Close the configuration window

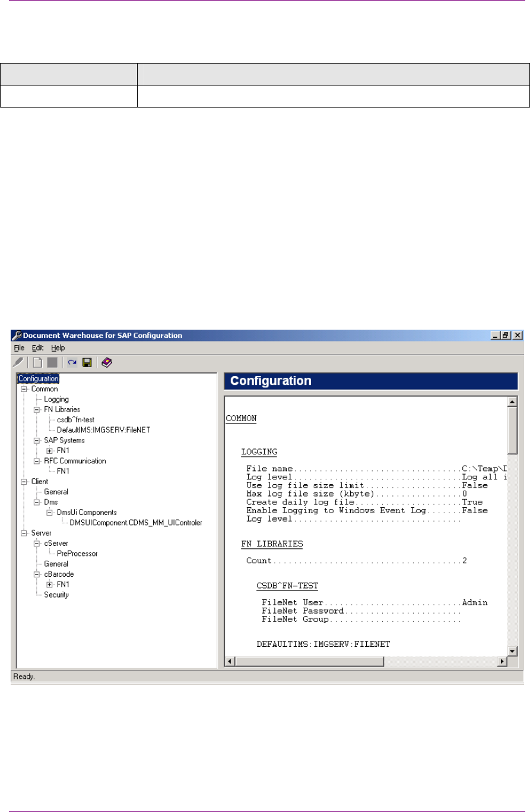click(x=517, y=336)
